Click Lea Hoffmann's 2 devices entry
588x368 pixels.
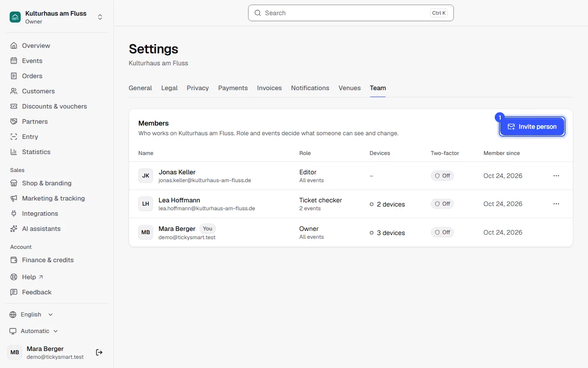(x=387, y=204)
